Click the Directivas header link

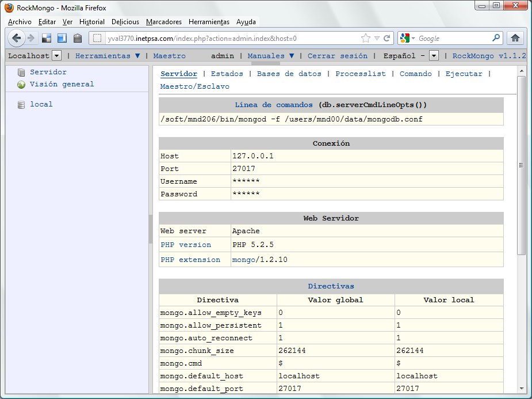point(331,286)
